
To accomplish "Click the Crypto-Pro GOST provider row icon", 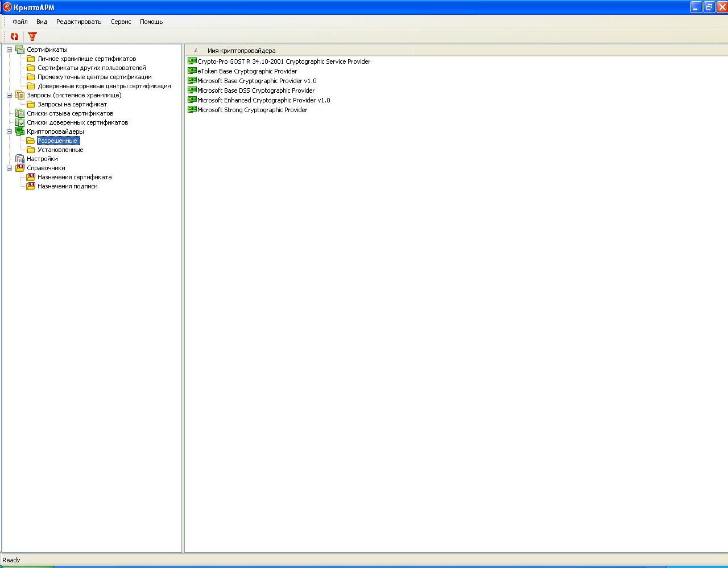I will pos(192,61).
